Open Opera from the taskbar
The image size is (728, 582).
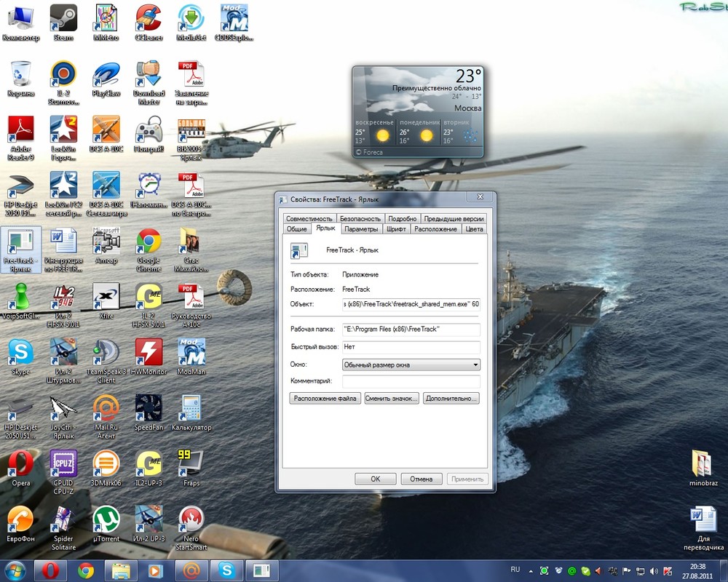click(50, 570)
